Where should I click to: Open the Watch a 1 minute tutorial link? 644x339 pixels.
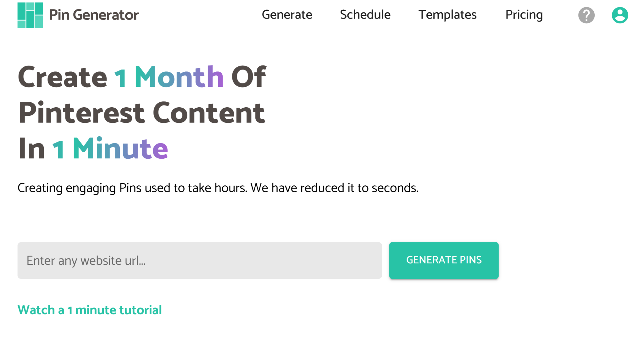coord(90,310)
